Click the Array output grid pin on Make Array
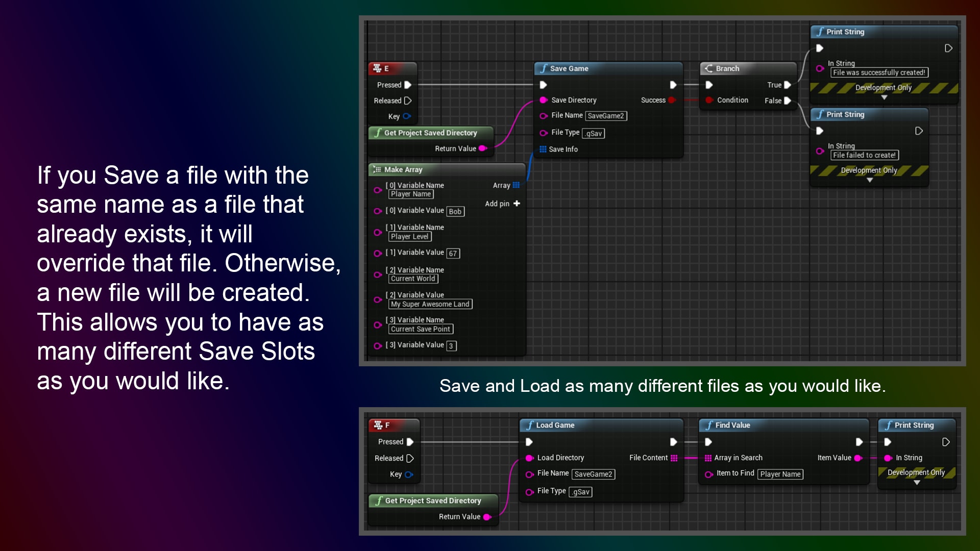Viewport: 980px width, 551px height. point(516,185)
